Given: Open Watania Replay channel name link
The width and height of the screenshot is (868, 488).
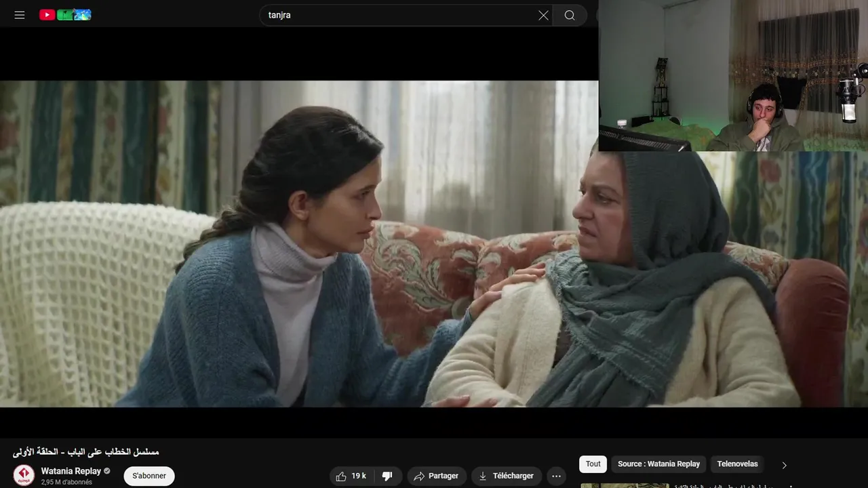Looking at the screenshot, I should pos(71,471).
